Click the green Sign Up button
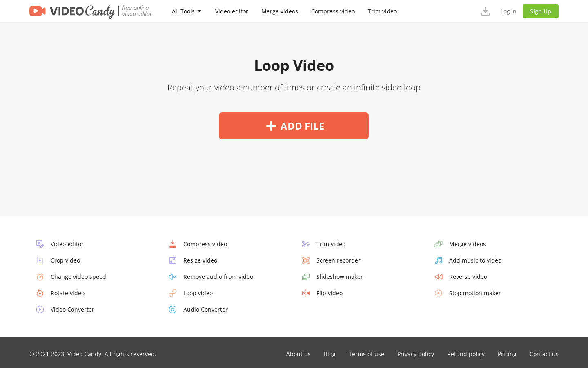 (x=540, y=11)
